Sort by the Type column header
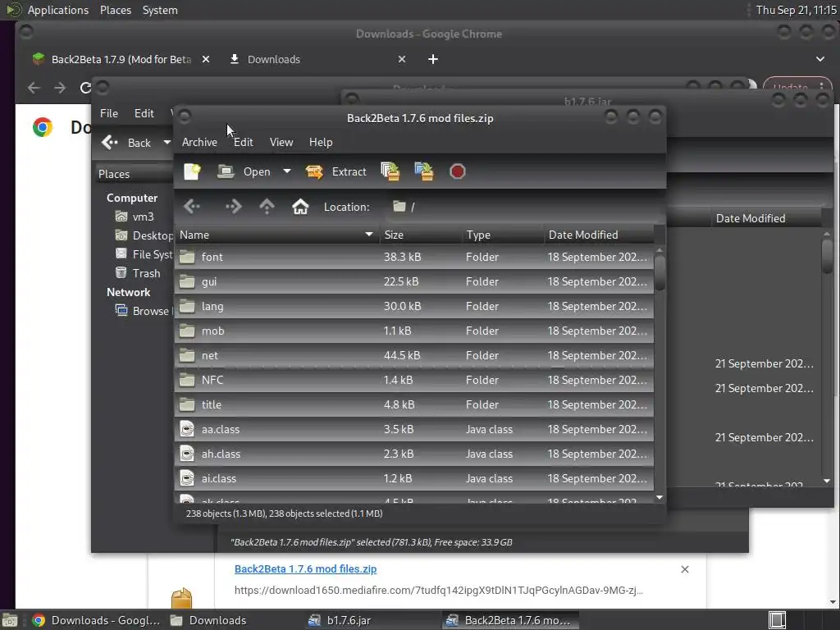The width and height of the screenshot is (840, 630). pos(503,235)
